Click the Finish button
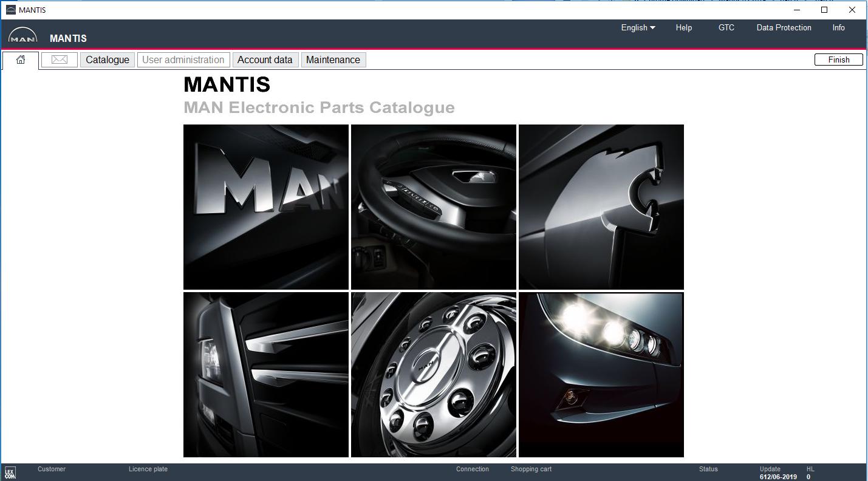868x481 pixels. 838,60
